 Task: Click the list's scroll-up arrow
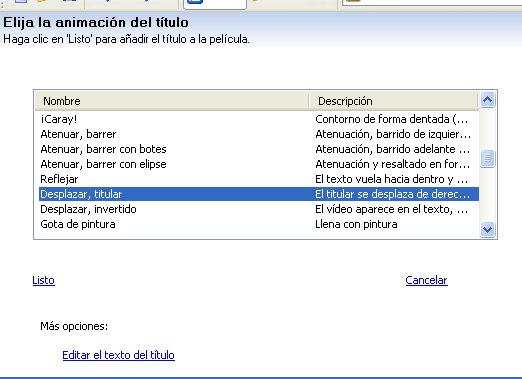(x=487, y=100)
